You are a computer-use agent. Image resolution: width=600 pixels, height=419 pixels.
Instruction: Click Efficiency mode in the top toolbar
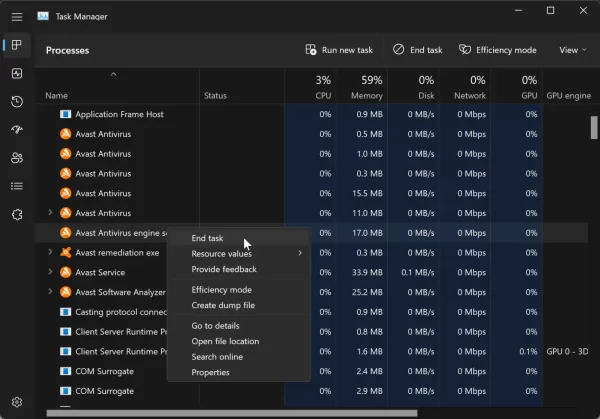click(497, 50)
